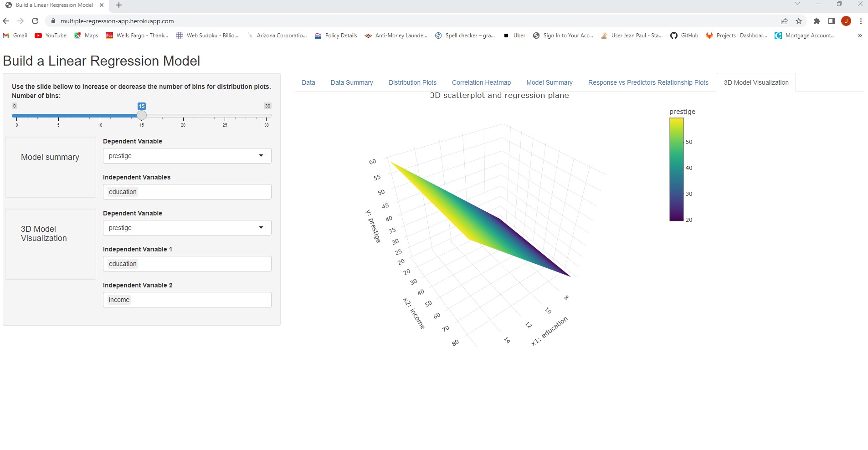Open the Projects Dashboard bookmark

pos(736,36)
